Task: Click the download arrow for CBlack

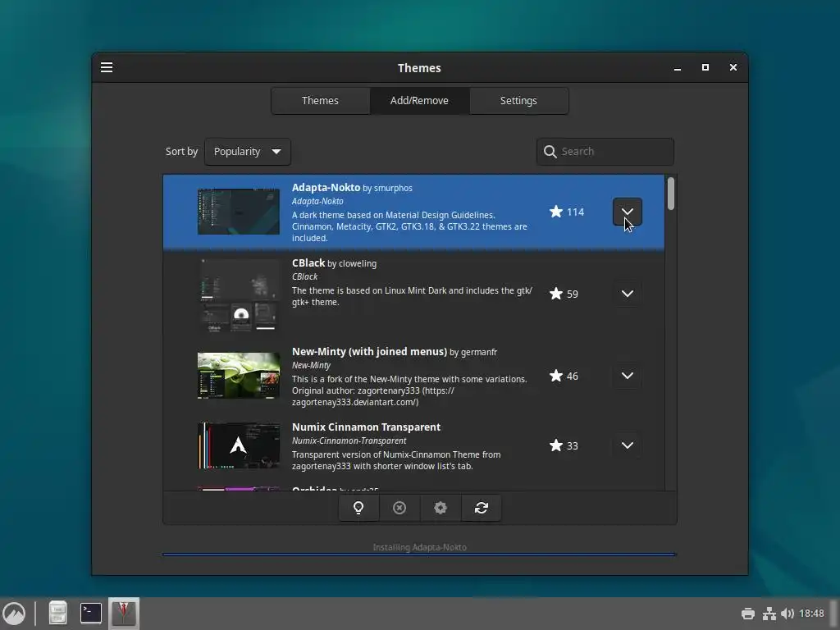Action: (628, 294)
